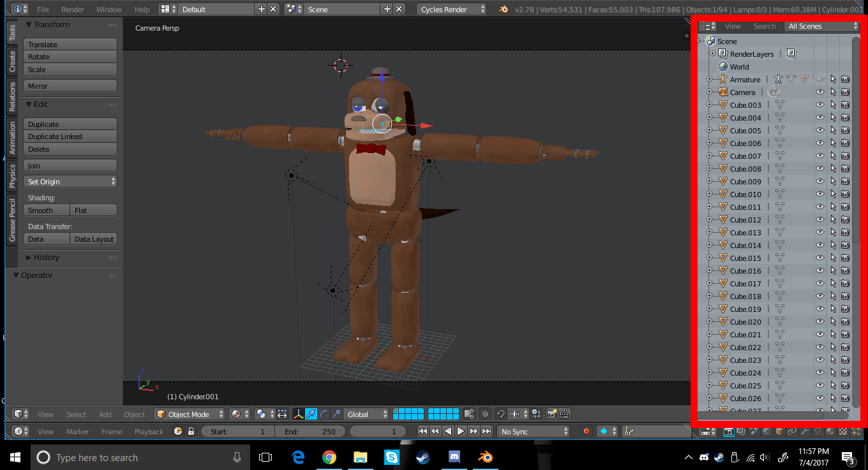Click the play animation button
Viewport: 868px width, 470px height.
(461, 431)
